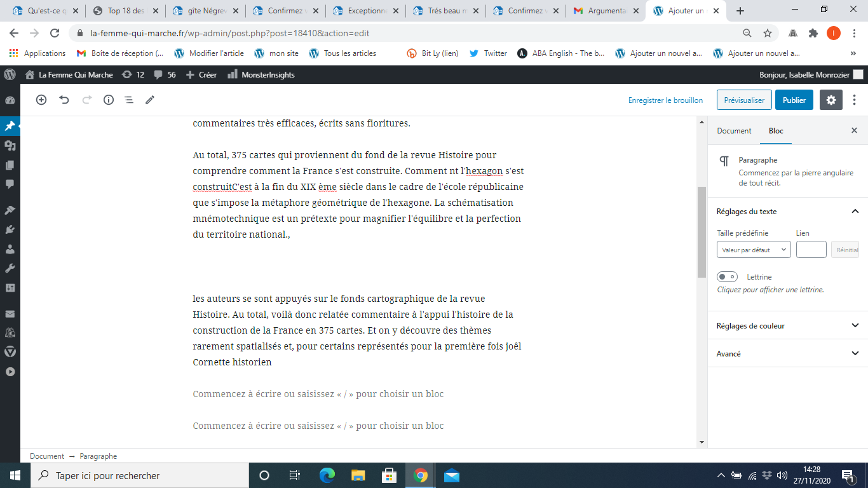
Task: Open the three-dot more options menu
Action: tap(855, 100)
